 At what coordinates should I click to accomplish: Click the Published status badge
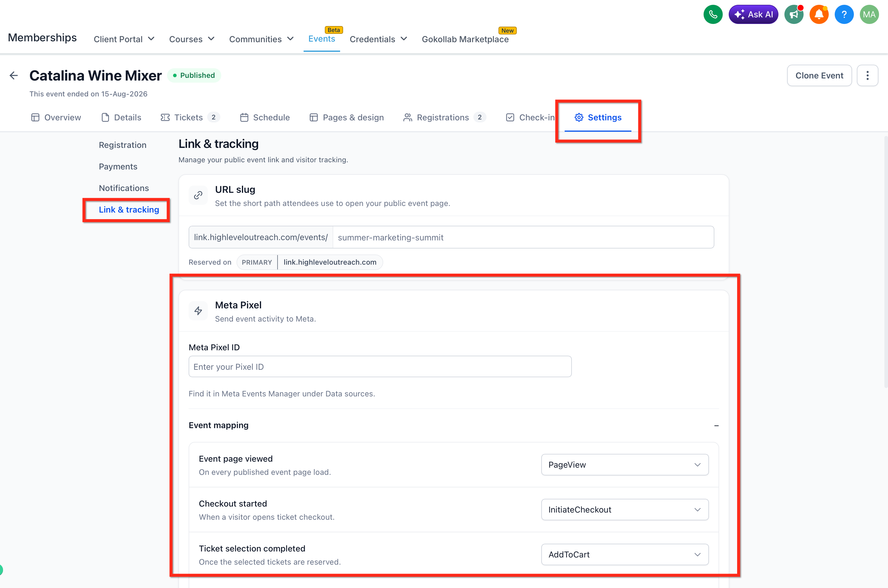pyautogui.click(x=194, y=75)
